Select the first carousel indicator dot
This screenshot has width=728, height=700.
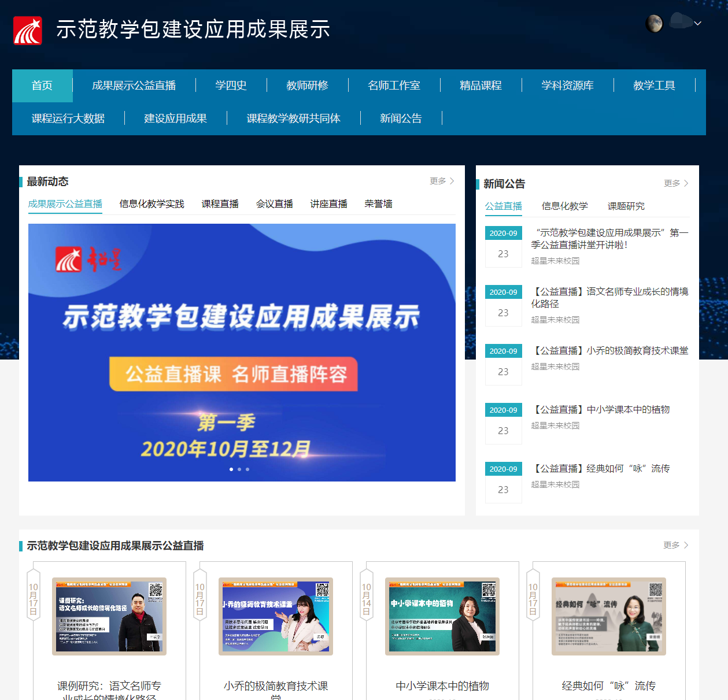231,469
